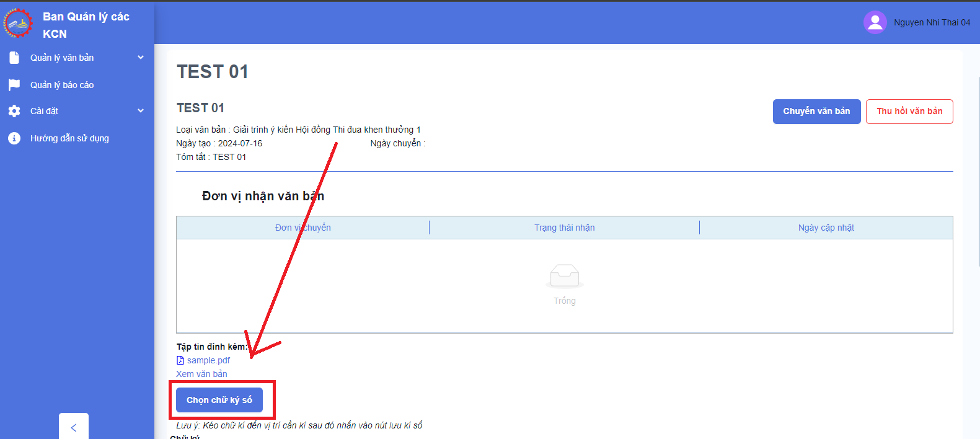980x439 pixels.
Task: Click the Thu hồi văn bản button
Action: tap(909, 112)
